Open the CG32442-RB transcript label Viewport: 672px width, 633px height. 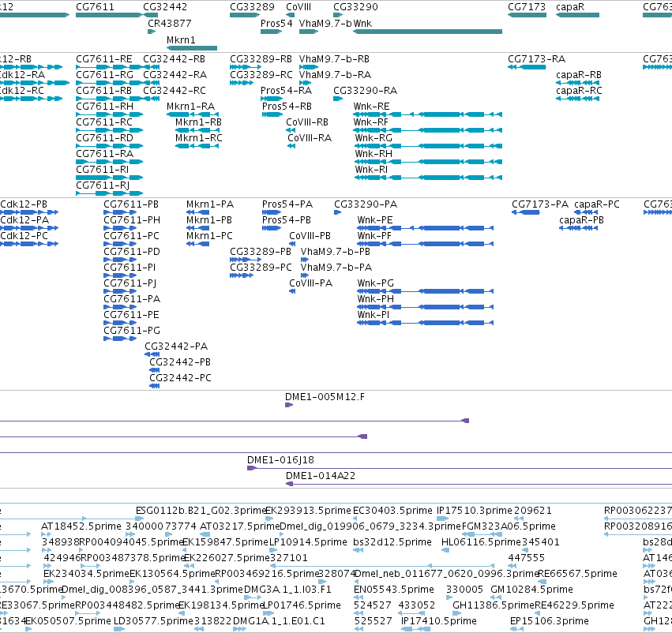click(x=174, y=58)
